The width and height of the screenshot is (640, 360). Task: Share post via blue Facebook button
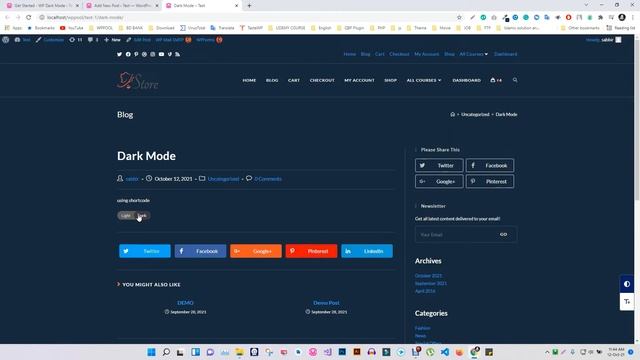[200, 251]
